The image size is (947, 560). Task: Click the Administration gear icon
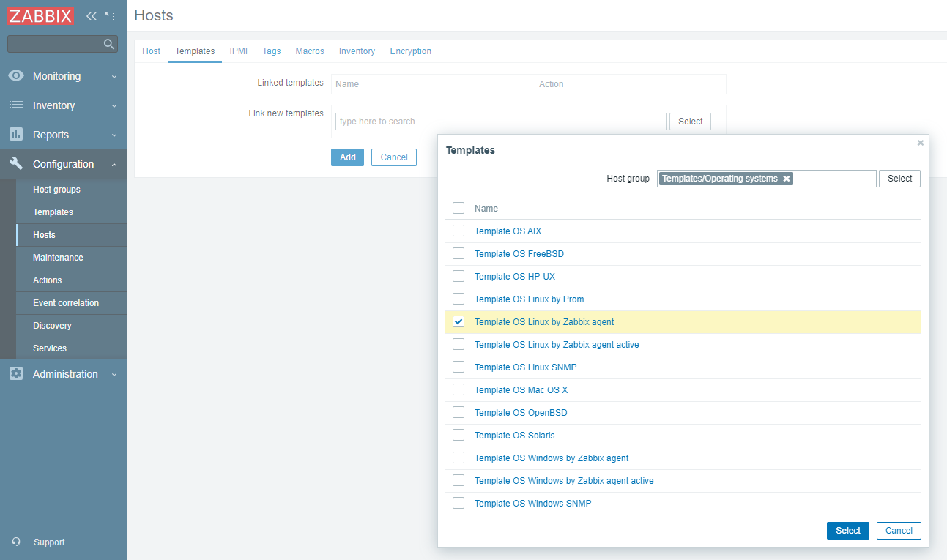click(16, 374)
